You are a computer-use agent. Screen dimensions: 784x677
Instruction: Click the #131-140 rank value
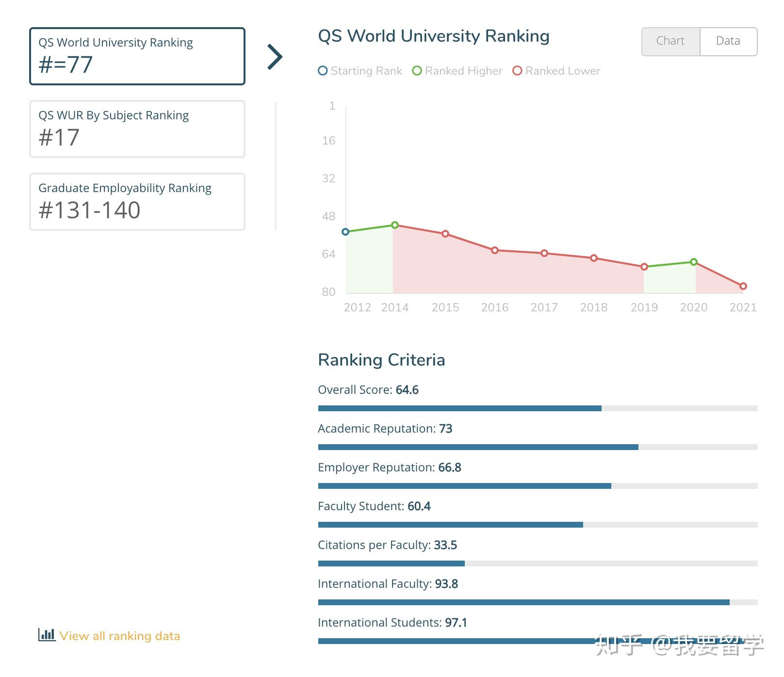[x=89, y=210]
